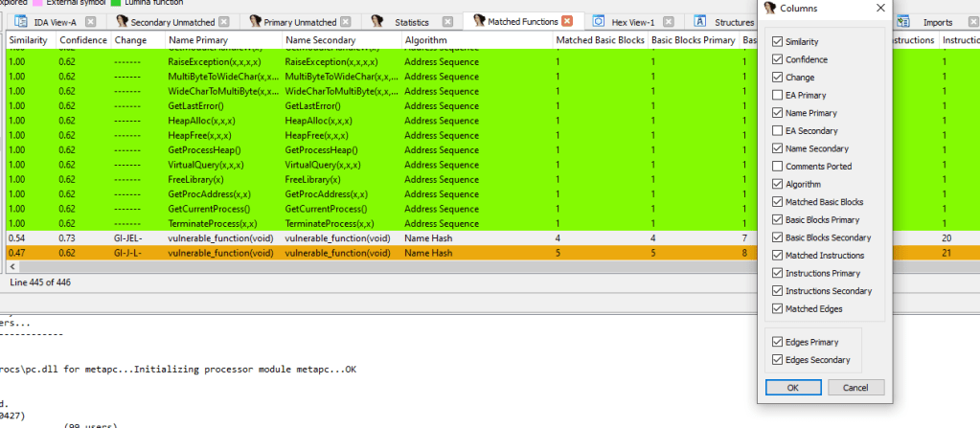Close the Statistics tab
This screenshot has height=428, width=980.
point(445,21)
